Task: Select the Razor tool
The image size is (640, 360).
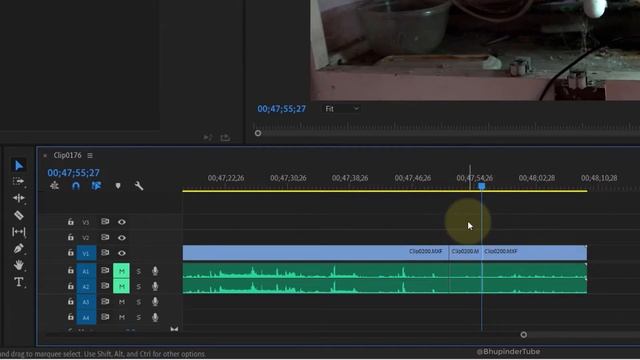Action: 19,215
